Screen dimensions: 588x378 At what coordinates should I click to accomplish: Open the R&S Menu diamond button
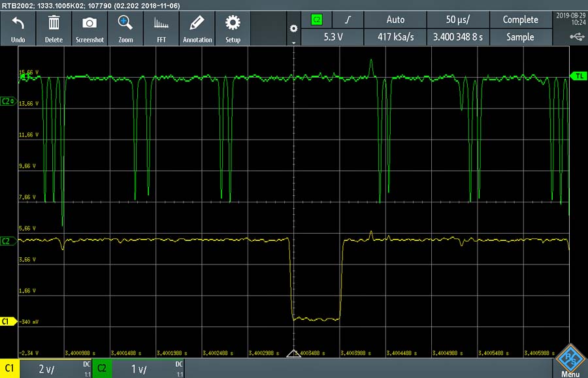(570, 360)
